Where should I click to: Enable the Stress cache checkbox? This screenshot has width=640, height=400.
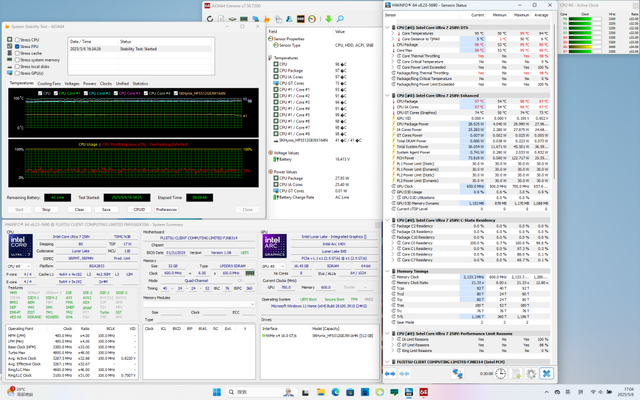tap(17, 53)
